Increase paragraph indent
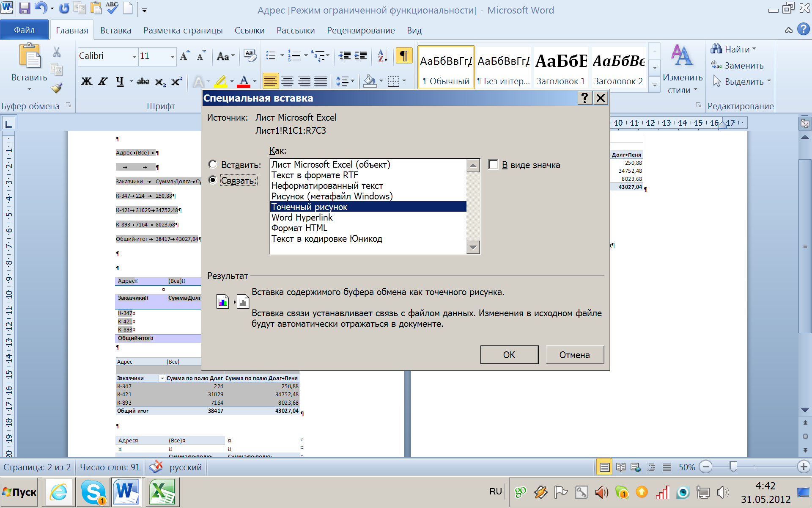 click(x=361, y=56)
